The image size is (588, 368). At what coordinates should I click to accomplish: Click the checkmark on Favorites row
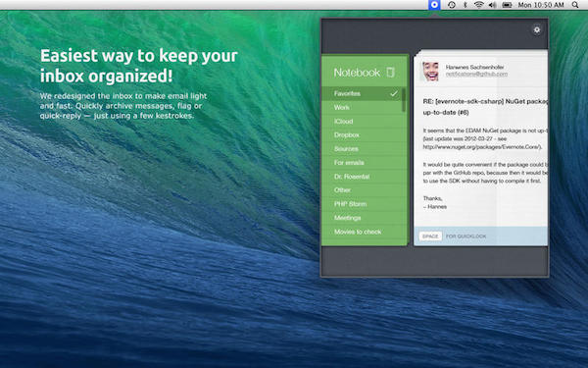[x=394, y=93]
